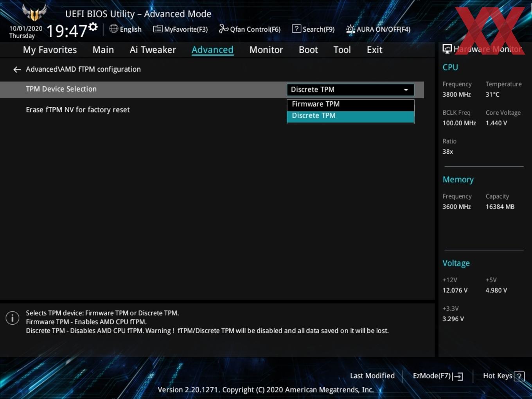532x399 pixels.
Task: Open the My Favorites tab
Action: (50, 50)
